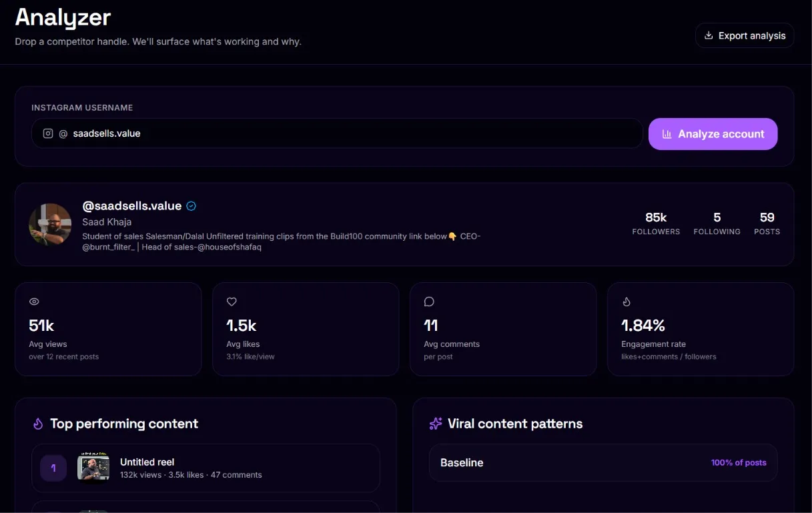This screenshot has height=513, width=812.
Task: Click the eye icon above Avg views
Action: click(34, 302)
